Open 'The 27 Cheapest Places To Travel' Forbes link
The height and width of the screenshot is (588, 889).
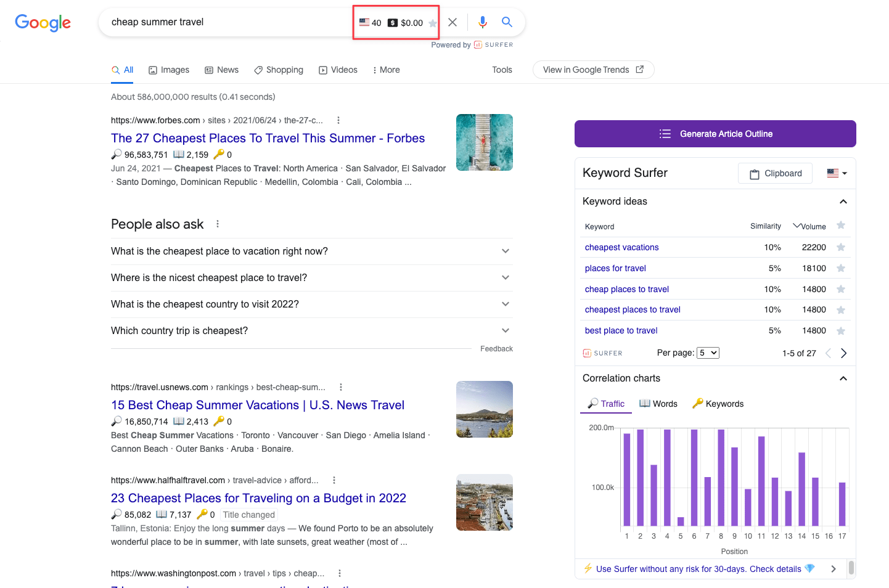(x=268, y=138)
